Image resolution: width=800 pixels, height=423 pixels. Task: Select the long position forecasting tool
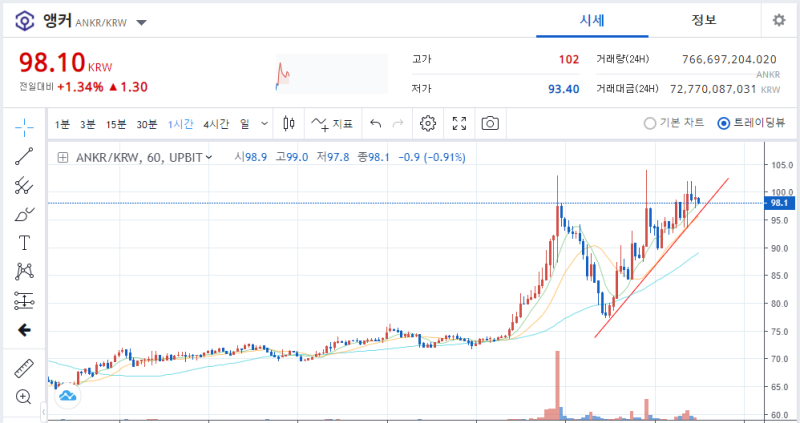[x=24, y=301]
